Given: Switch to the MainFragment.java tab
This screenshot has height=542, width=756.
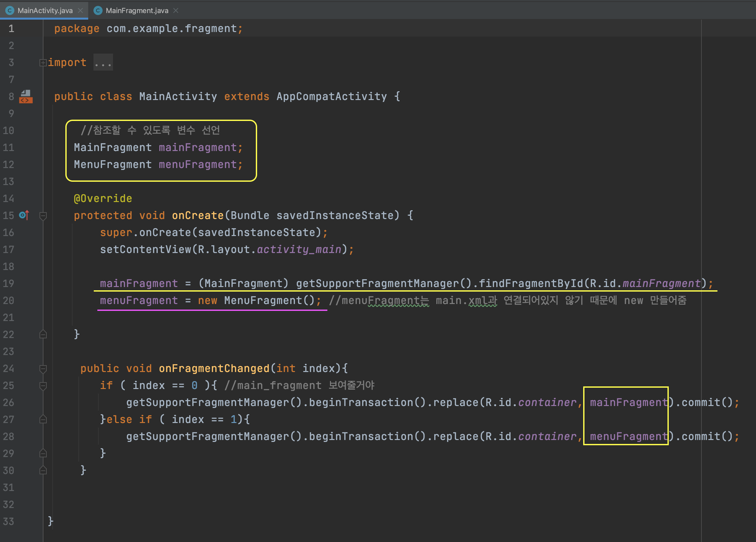Looking at the screenshot, I should [137, 11].
